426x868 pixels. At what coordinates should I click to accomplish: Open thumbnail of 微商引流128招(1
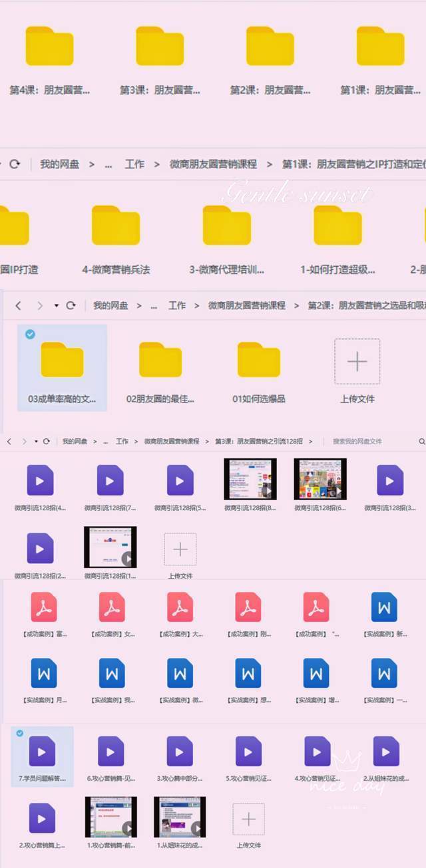pyautogui.click(x=110, y=547)
